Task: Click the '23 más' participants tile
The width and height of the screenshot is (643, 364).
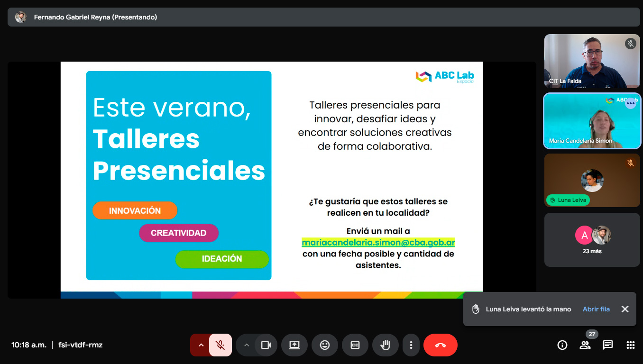Action: click(x=592, y=240)
